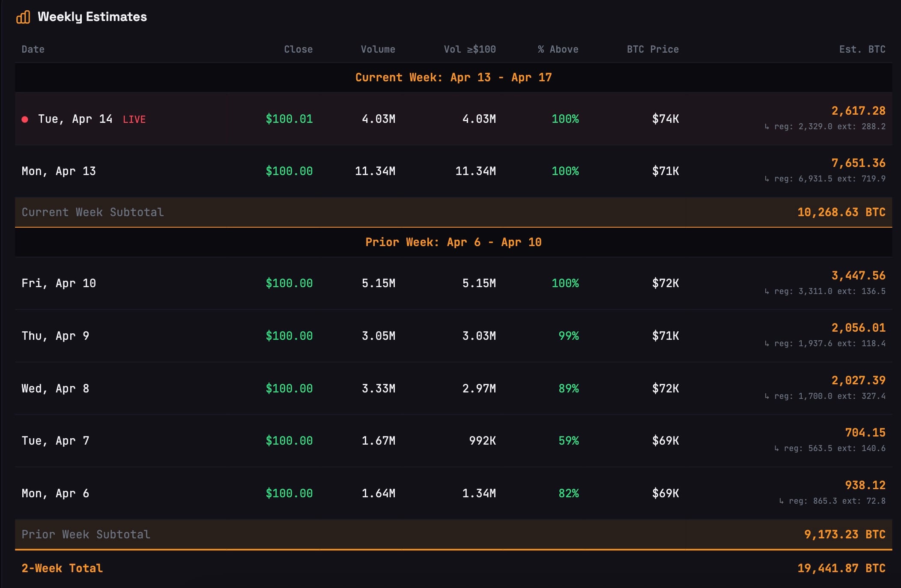Click the BTC Price column header
Viewport: 901px width, 588px height.
coord(652,49)
